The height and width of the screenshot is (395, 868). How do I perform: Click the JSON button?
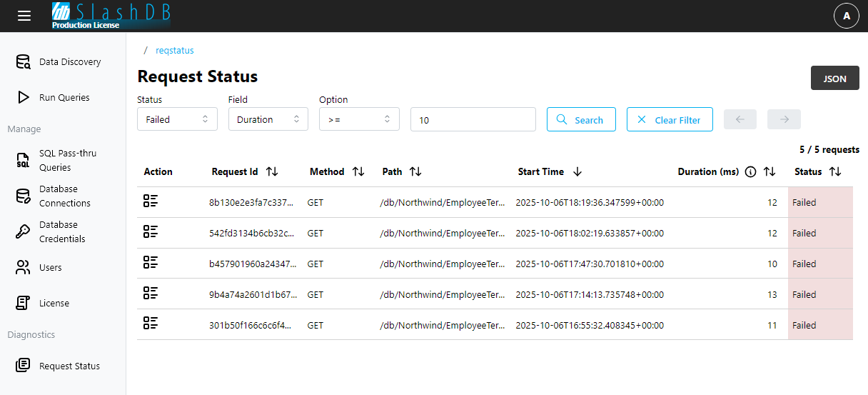tap(834, 79)
